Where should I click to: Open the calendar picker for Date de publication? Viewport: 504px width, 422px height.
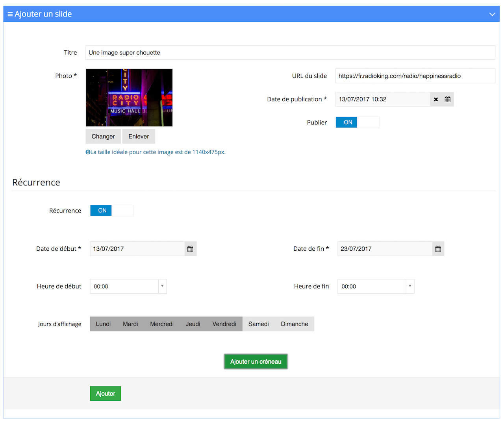tap(448, 99)
